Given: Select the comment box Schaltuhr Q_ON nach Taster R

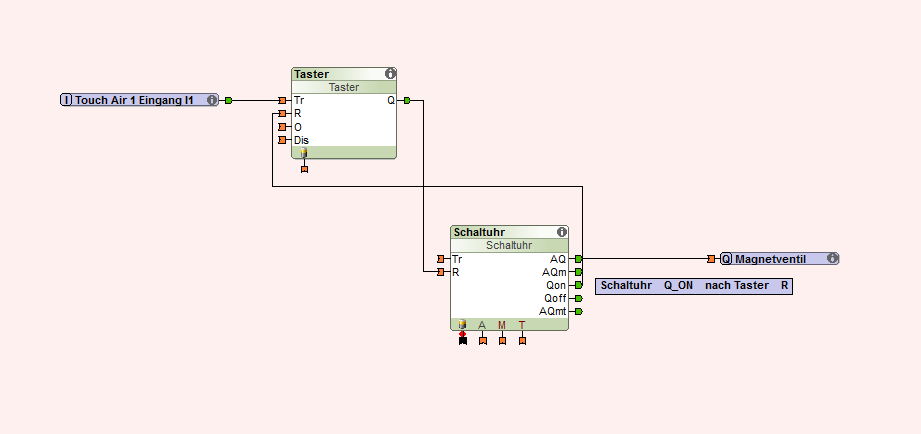Looking at the screenshot, I should click(x=694, y=286).
